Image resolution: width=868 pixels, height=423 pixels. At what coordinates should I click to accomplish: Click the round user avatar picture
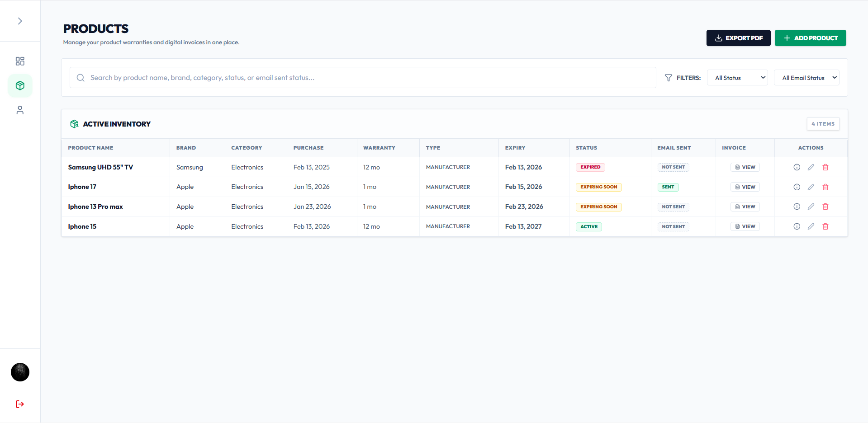20,372
